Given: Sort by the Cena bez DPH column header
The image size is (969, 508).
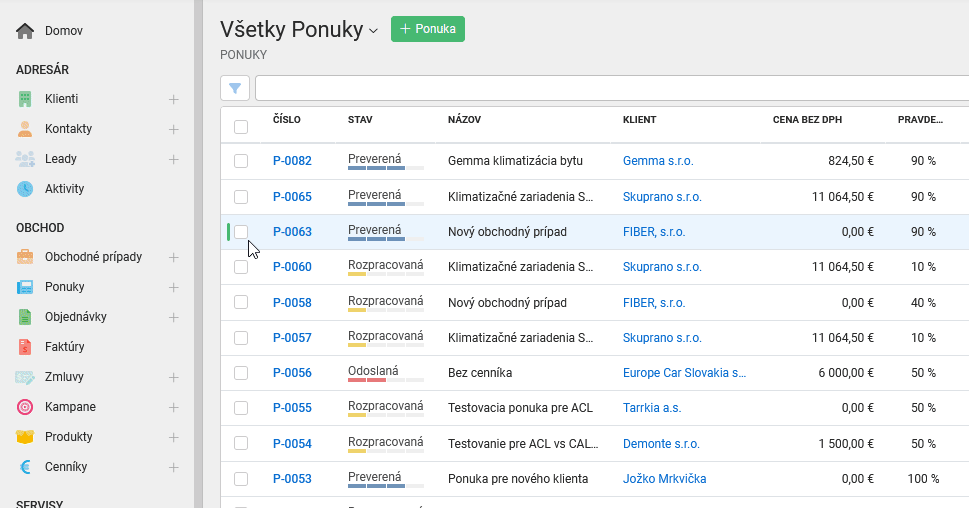Looking at the screenshot, I should pyautogui.click(x=807, y=119).
